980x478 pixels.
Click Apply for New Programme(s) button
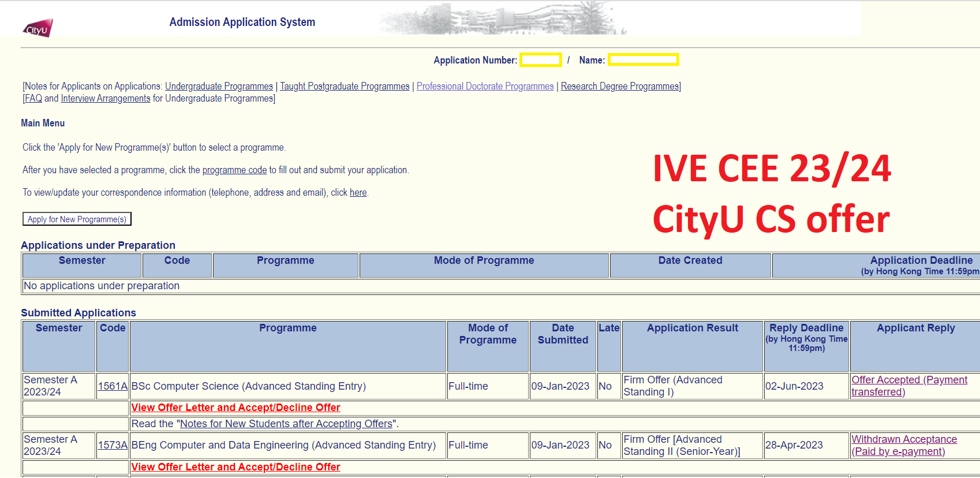[x=77, y=219]
